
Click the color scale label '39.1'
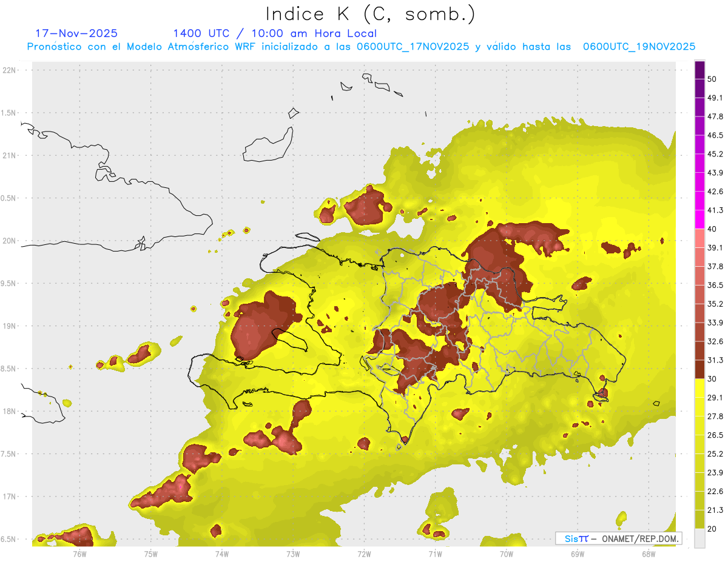point(715,247)
